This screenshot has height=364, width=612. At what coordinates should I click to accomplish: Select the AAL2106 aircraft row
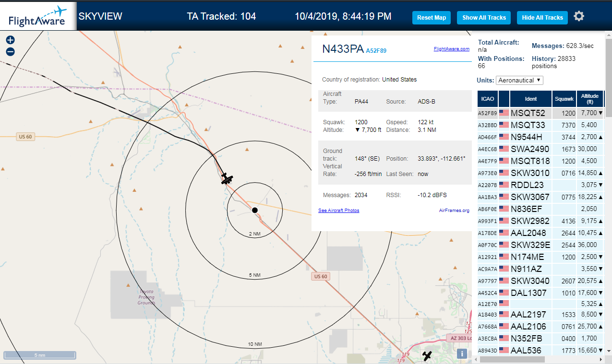540,327
